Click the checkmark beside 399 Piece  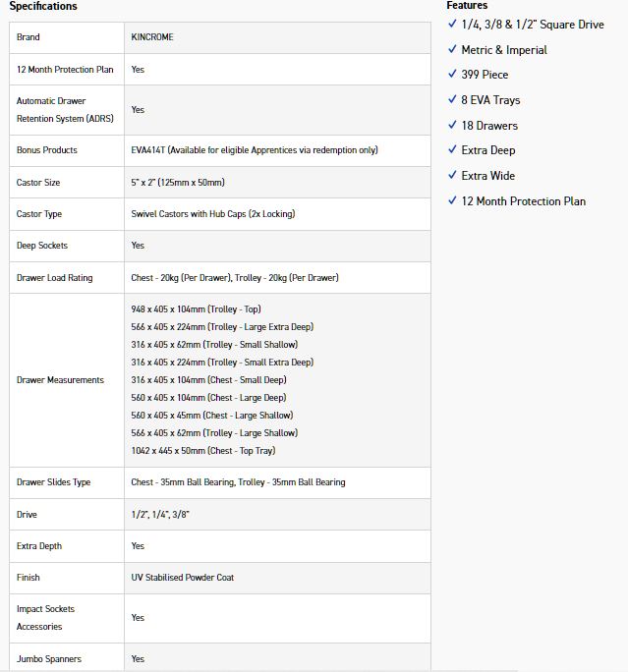(452, 75)
